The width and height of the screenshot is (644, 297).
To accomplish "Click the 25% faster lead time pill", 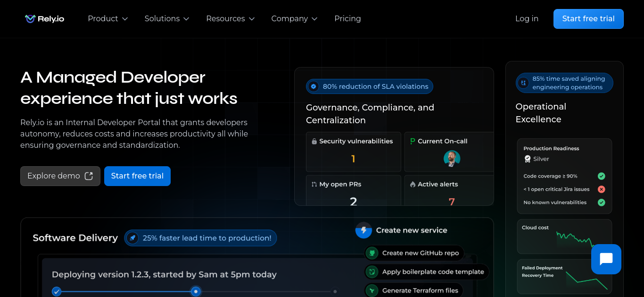I will tap(200, 238).
